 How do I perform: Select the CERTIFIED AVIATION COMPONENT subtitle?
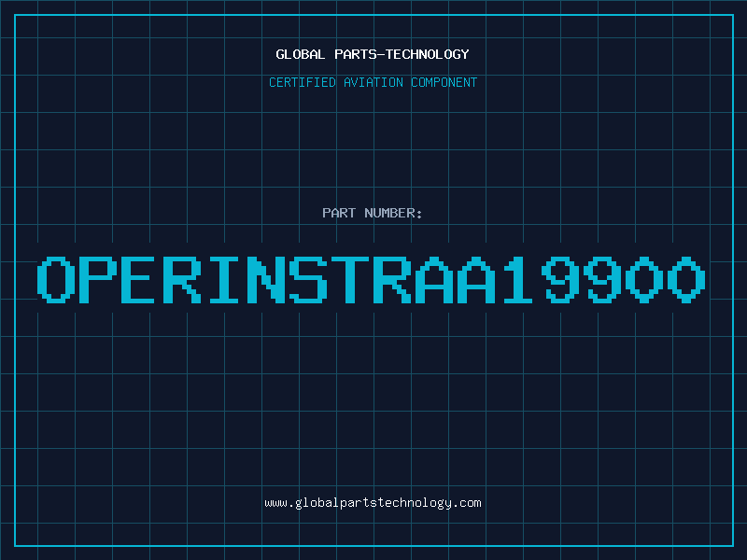[x=373, y=82]
